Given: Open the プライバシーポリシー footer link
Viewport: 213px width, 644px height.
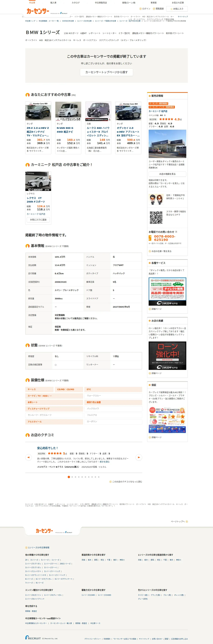Looking at the screenshot, I should click(x=92, y=639).
